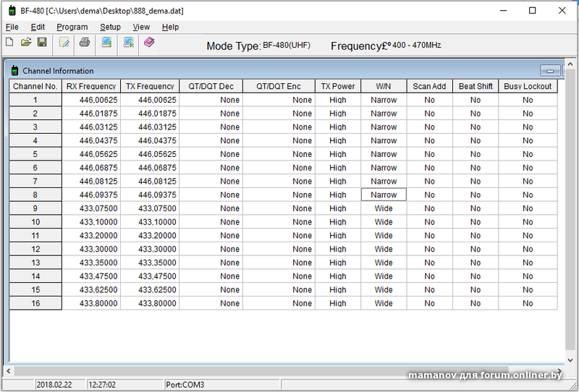The height and width of the screenshot is (392, 579).
Task: Click the Open file folder icon
Action: click(x=26, y=43)
